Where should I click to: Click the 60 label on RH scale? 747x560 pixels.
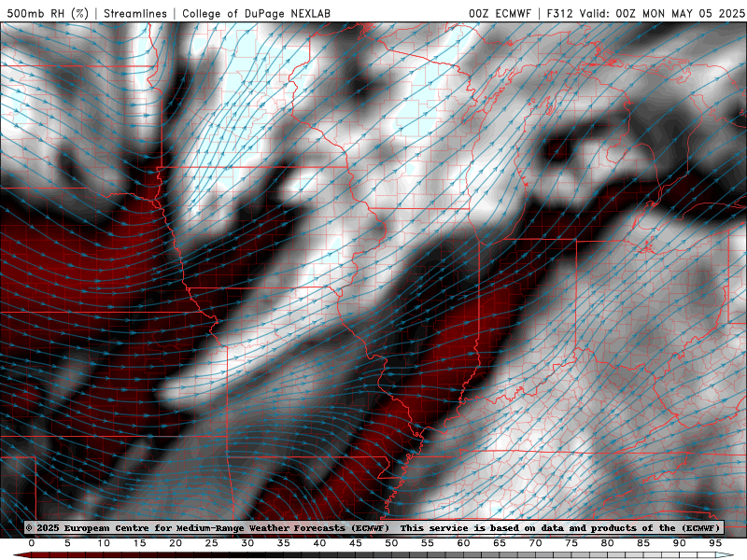pyautogui.click(x=463, y=543)
